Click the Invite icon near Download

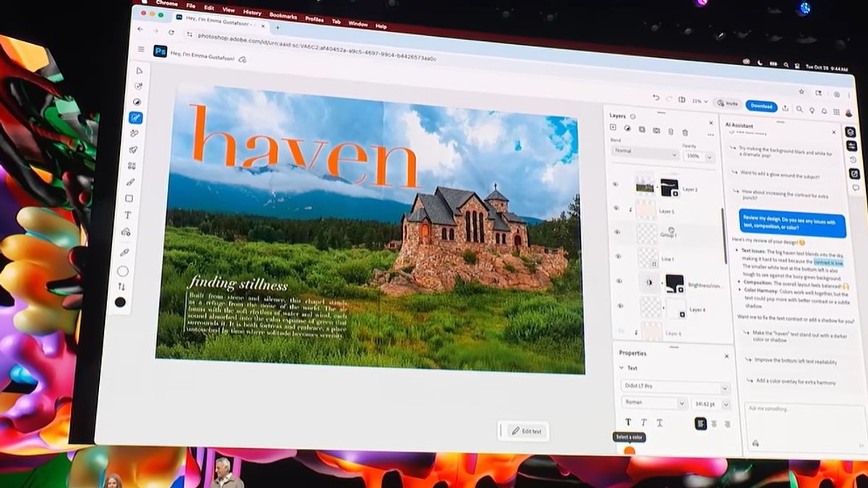[x=727, y=103]
